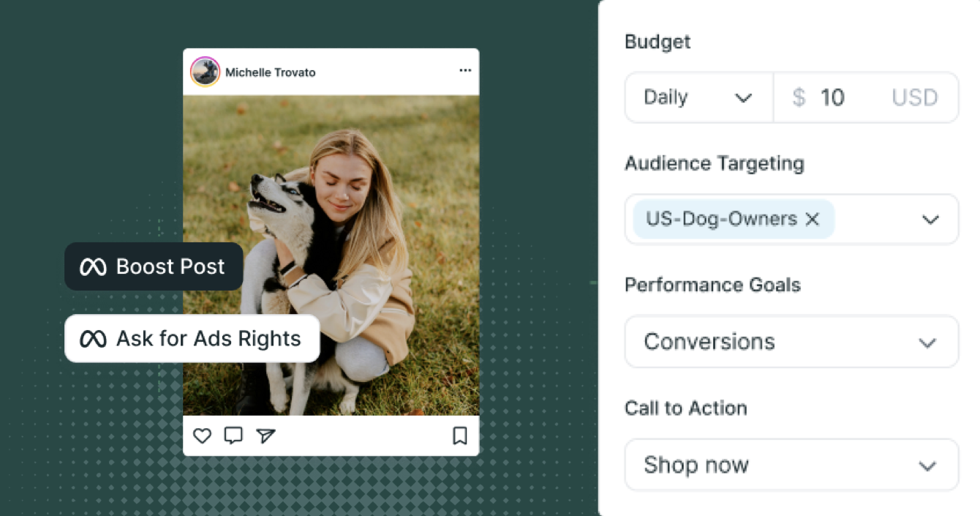Open the three-dot post options menu

pos(465,70)
